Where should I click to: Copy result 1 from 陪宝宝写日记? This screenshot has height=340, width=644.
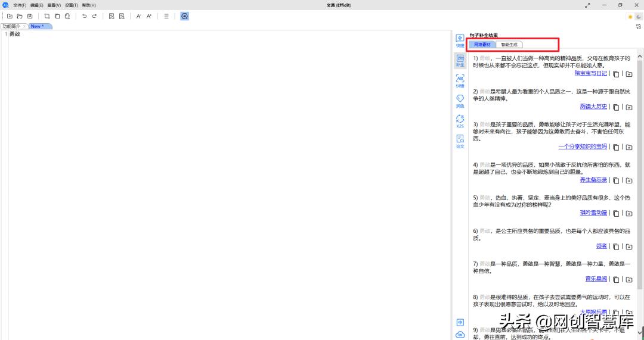616,74
